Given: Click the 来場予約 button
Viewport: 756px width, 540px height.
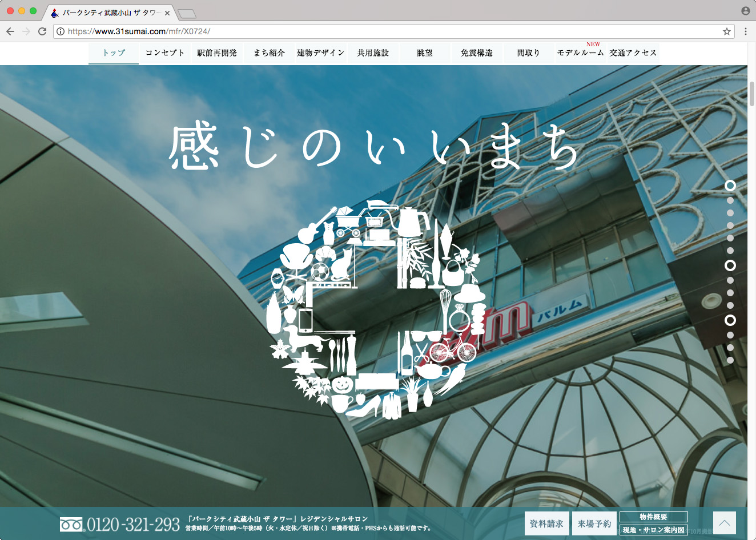Looking at the screenshot, I should click(x=594, y=523).
